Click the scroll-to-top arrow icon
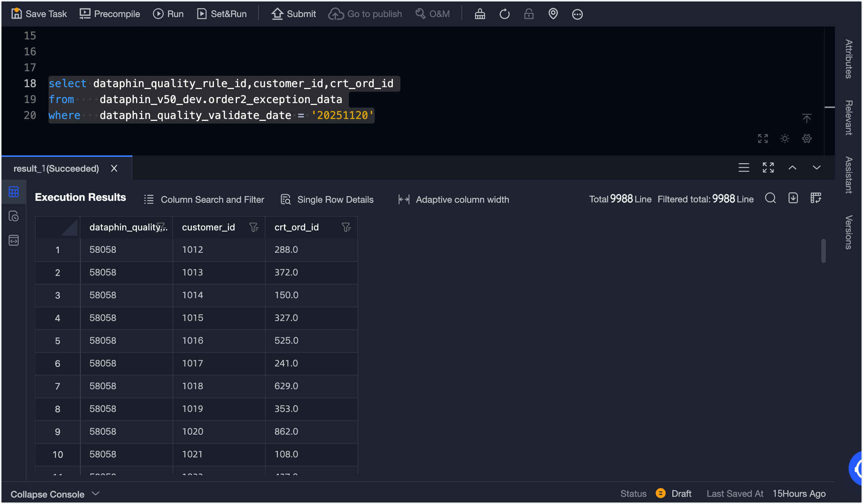 point(807,118)
